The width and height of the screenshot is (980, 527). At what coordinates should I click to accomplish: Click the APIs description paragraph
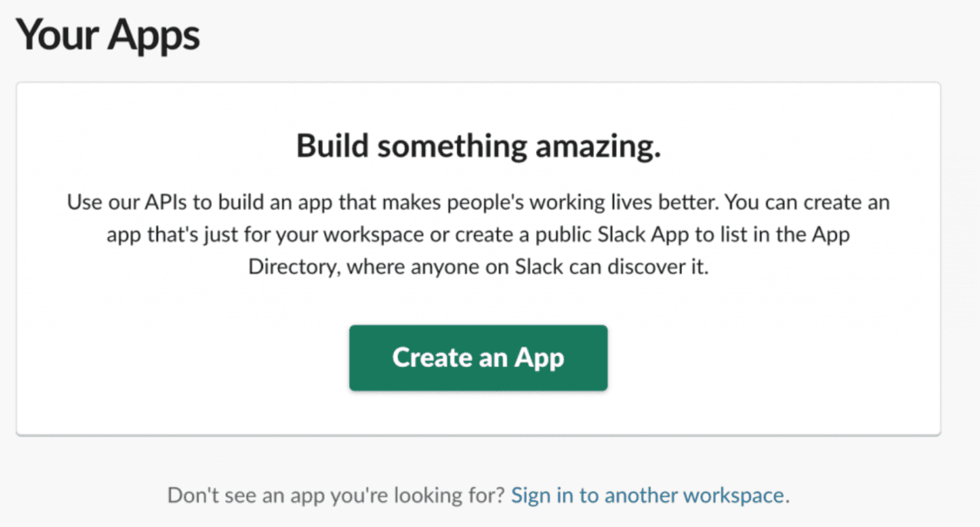click(x=478, y=234)
